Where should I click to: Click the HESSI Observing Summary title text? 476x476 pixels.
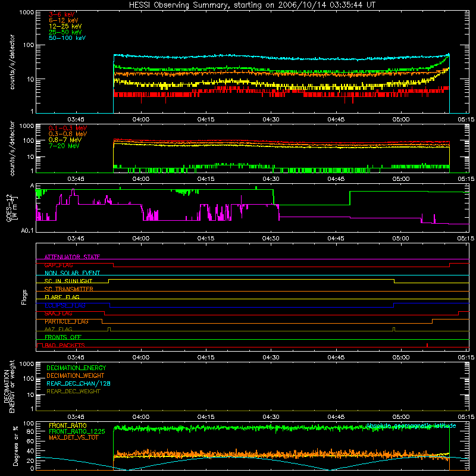pos(252,5)
